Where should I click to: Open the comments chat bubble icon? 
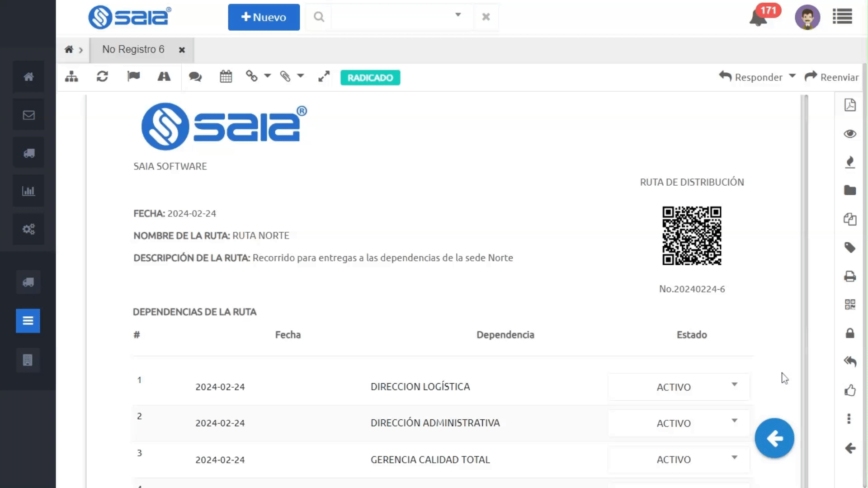pos(195,77)
